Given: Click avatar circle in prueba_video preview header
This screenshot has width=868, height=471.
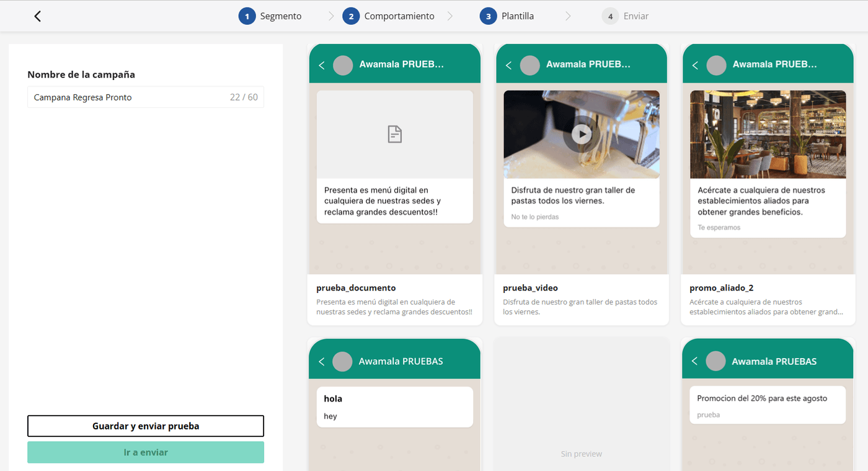Looking at the screenshot, I should pos(529,65).
